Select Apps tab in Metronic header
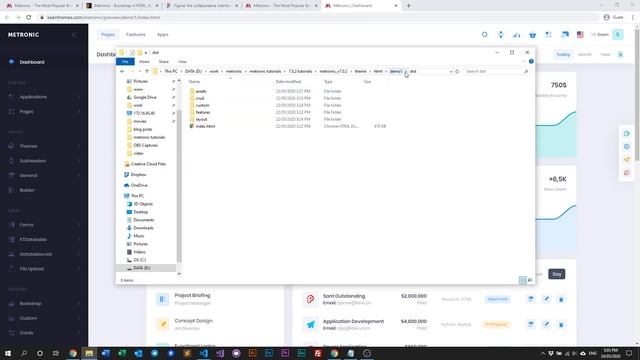Image resolution: width=640 pixels, height=360 pixels. 163,35
